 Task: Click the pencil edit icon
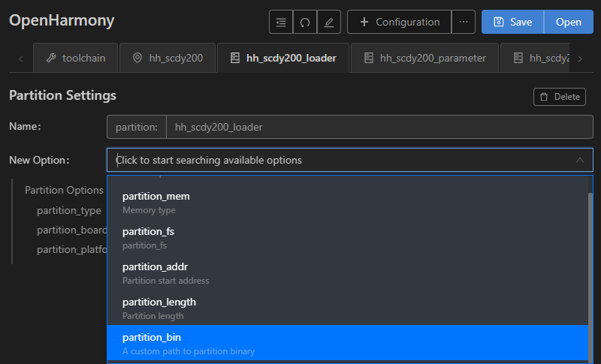329,23
